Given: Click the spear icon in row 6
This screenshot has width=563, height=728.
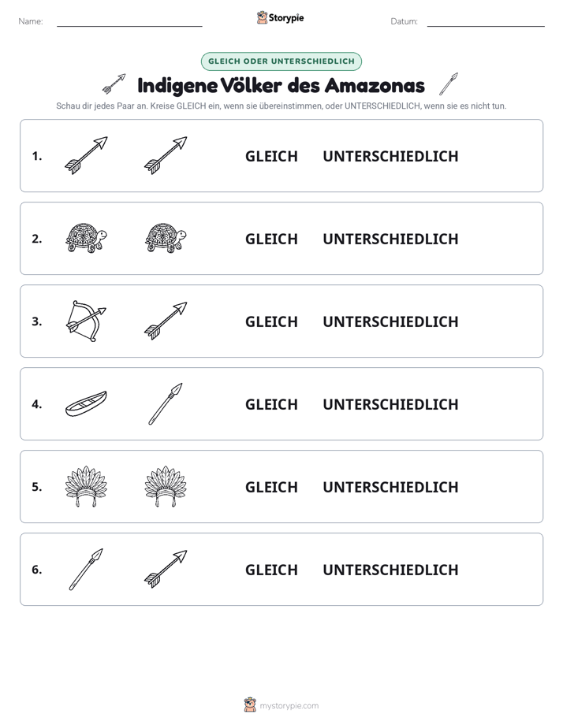Looking at the screenshot, I should click(x=86, y=569).
